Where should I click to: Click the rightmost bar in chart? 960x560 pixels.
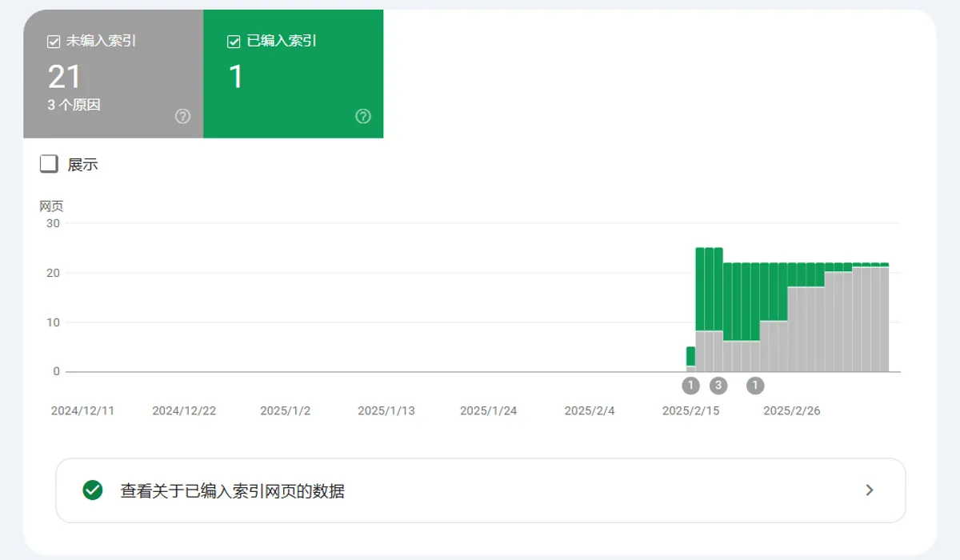pos(884,318)
